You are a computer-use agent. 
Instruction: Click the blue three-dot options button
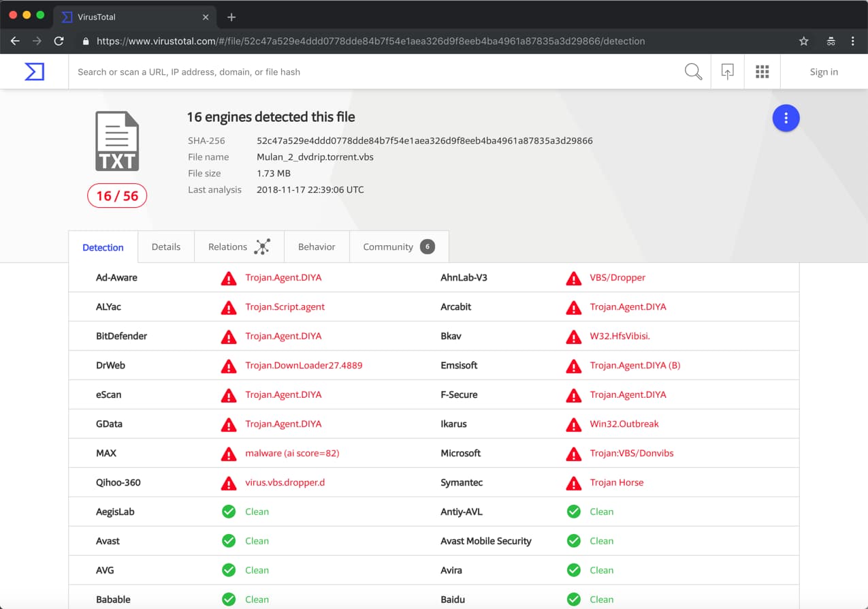tap(786, 117)
